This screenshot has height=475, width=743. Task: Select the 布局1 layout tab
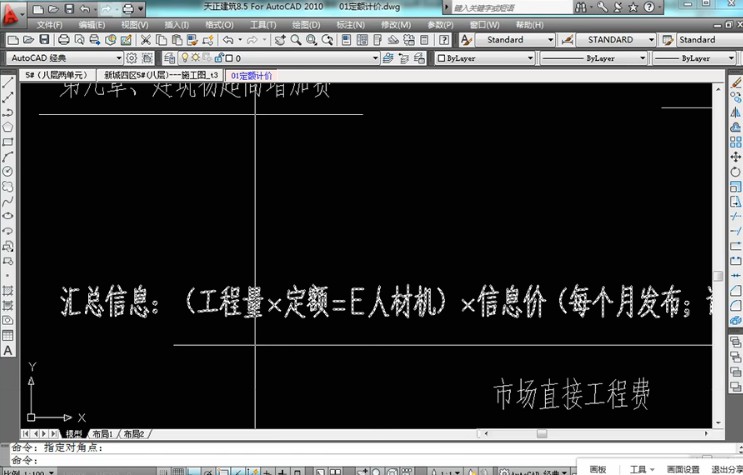pos(102,434)
